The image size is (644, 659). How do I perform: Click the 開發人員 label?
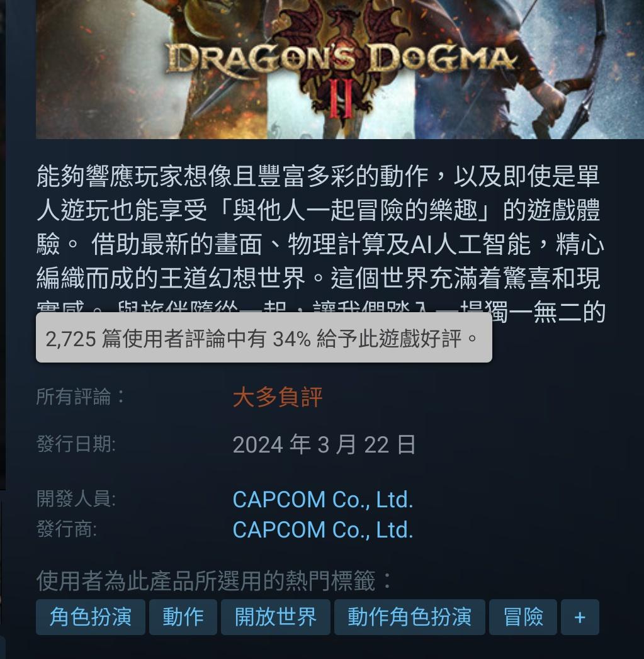coord(76,499)
